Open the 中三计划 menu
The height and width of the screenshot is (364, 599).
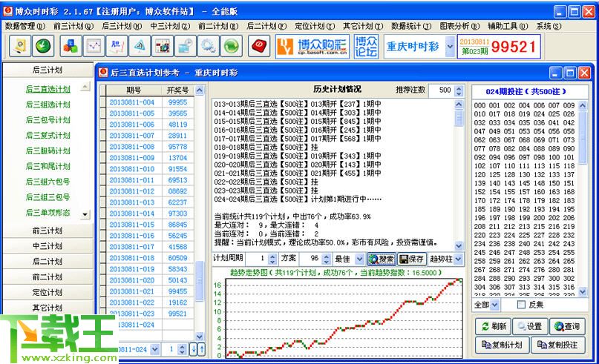[x=170, y=26]
